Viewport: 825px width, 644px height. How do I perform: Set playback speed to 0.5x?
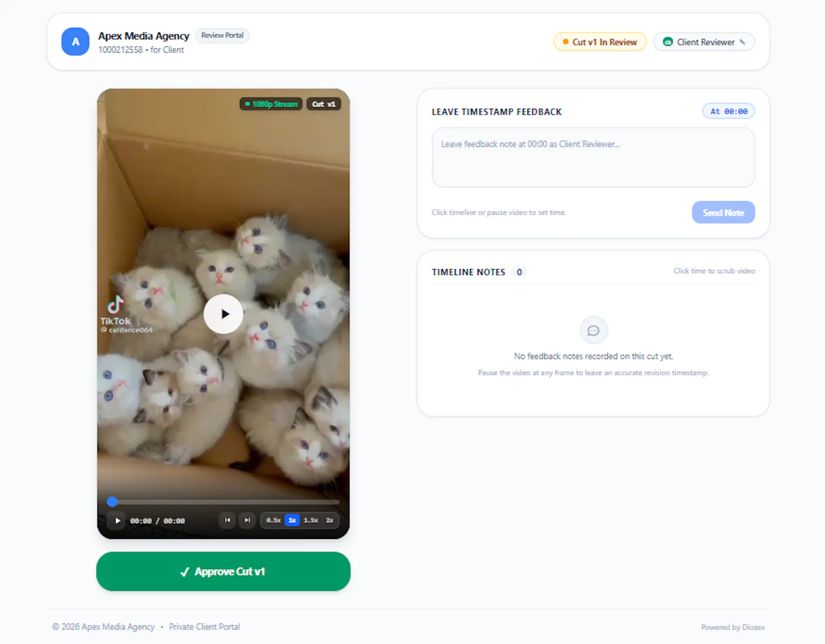[x=273, y=520]
